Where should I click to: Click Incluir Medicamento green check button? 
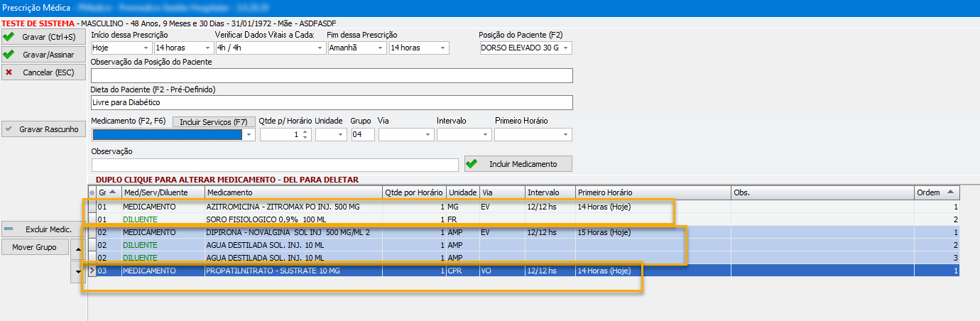click(x=518, y=164)
